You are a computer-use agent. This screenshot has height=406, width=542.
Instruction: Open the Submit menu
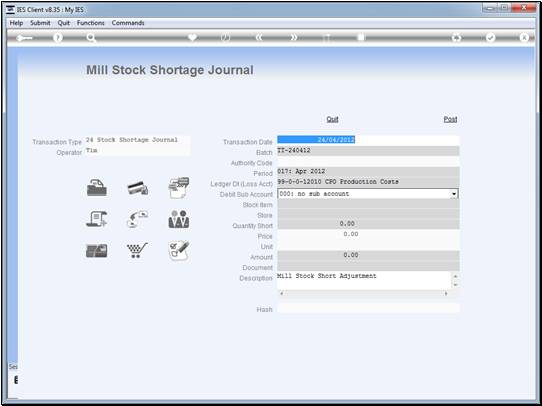point(40,23)
